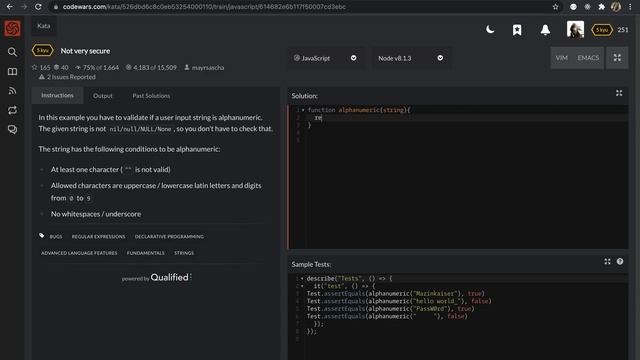Click the REGULAR EXPRESSIONS tag
Screen dimensions: 640x360
tap(98, 236)
